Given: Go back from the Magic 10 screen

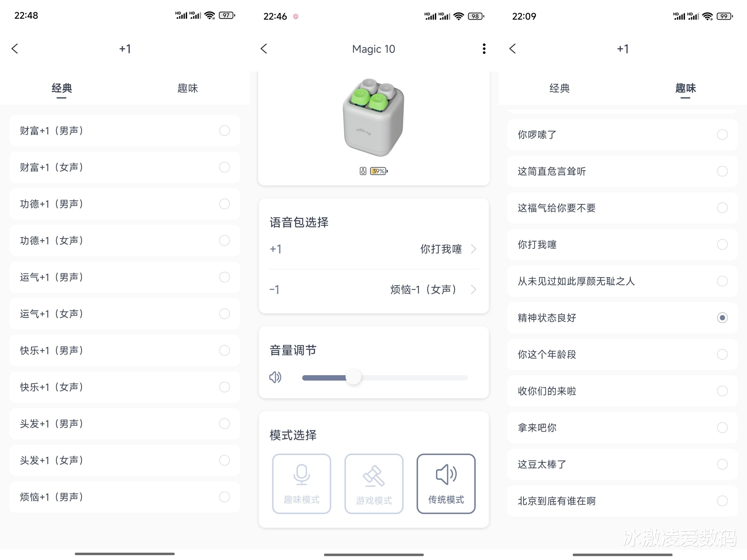Looking at the screenshot, I should click(264, 48).
